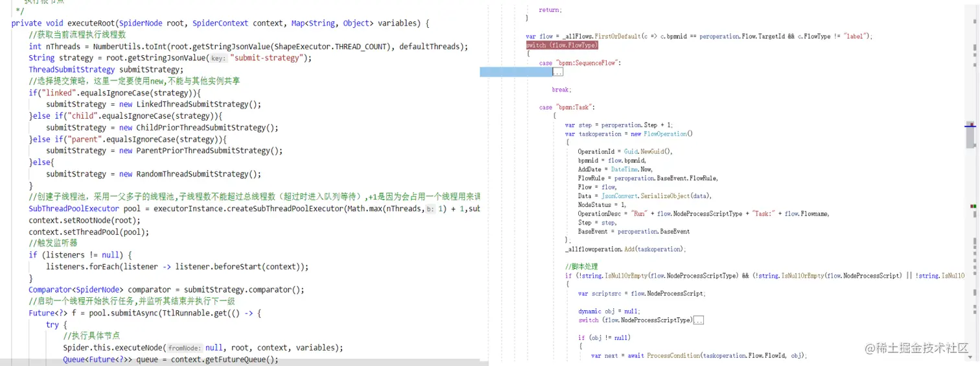Screen dimensions: 980x366
Task: Click the "//创建子线程池" comment line
Action: coord(254,197)
